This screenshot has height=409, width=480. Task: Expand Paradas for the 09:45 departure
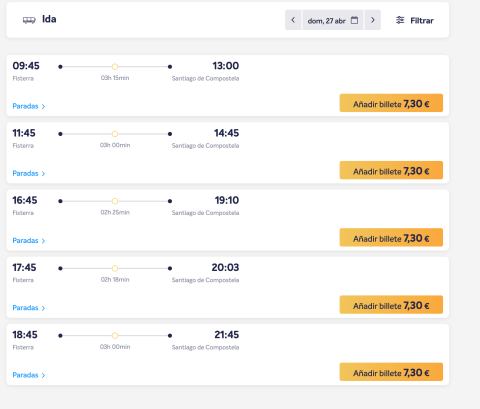[29, 106]
